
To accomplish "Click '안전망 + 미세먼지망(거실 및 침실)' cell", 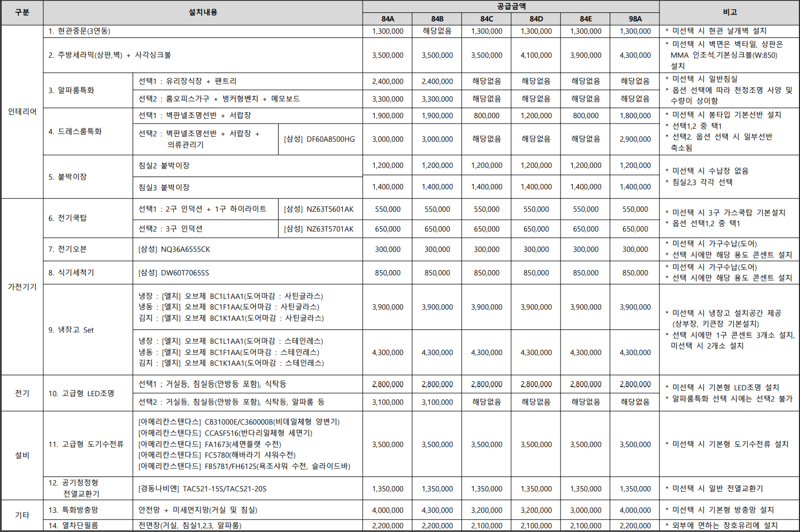I will pos(248,510).
